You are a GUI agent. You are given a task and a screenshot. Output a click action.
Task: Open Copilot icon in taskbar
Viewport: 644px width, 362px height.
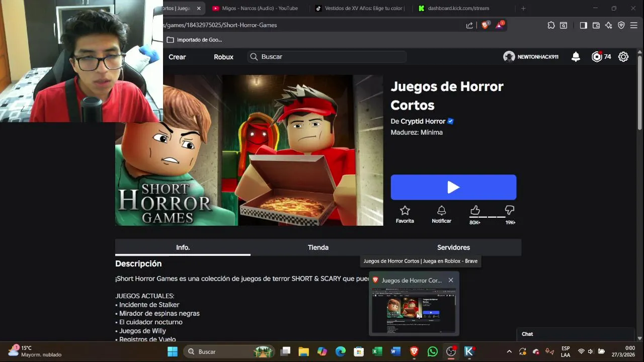(322, 351)
